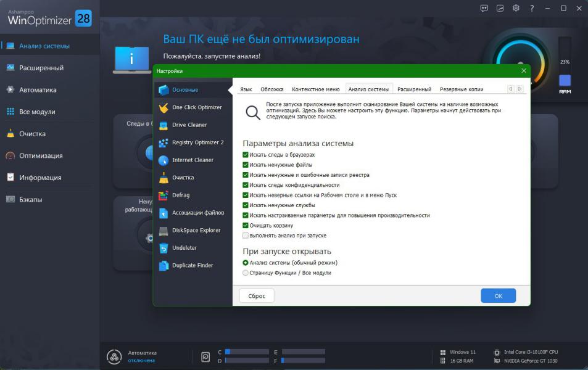
Task: Click the 'отключена' Автоматика status link
Action: click(141, 361)
